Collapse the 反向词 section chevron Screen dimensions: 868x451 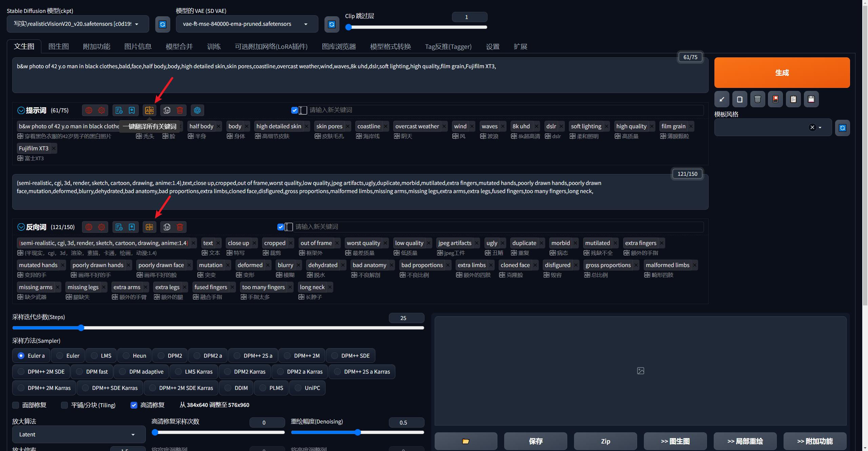click(x=21, y=227)
